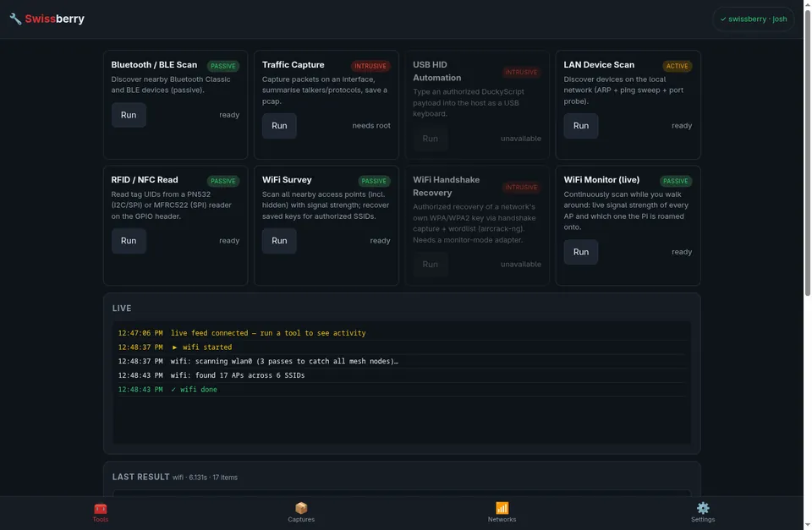Click the page vertical scrollbar
The image size is (812, 530).
[x=807, y=153]
